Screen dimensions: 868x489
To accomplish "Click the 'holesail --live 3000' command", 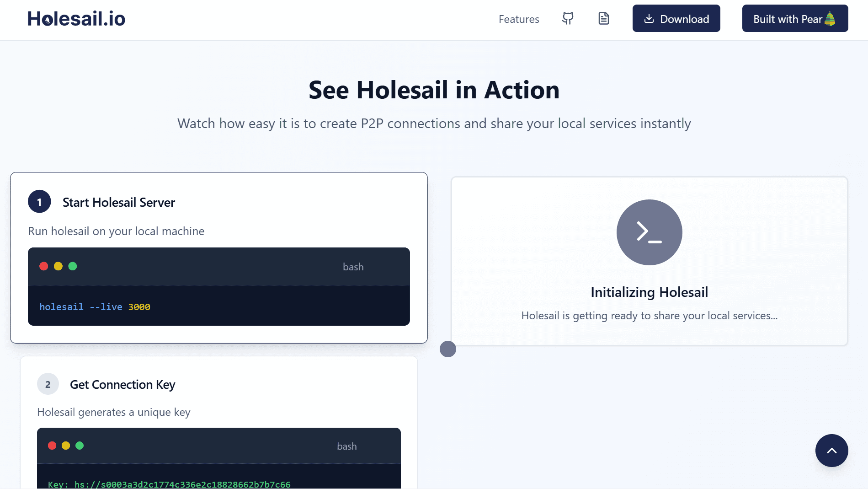I will point(95,307).
